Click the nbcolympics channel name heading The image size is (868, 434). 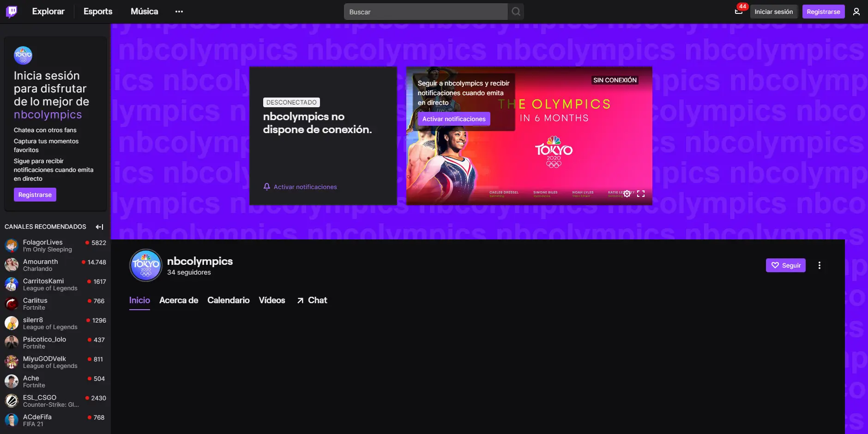point(200,261)
